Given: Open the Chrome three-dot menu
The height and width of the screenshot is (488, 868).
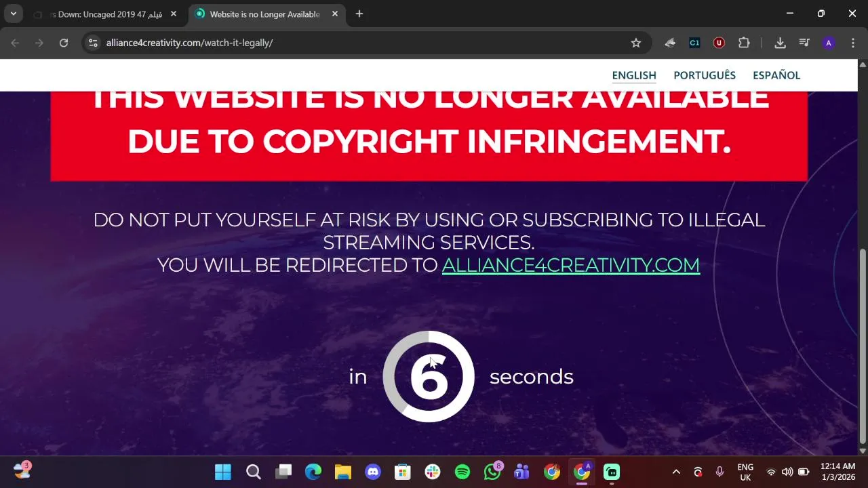Looking at the screenshot, I should (852, 43).
